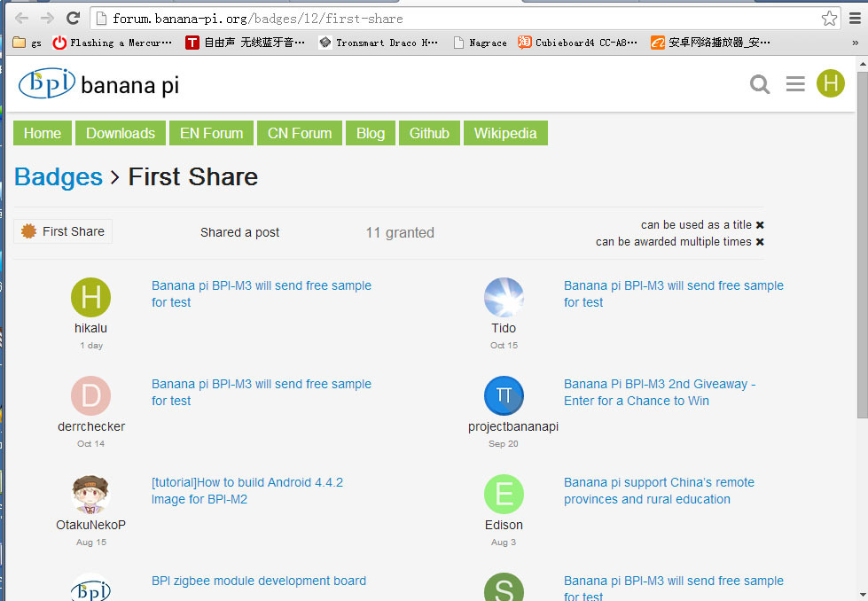Click the projectbananapi username
The image size is (868, 601).
[513, 426]
